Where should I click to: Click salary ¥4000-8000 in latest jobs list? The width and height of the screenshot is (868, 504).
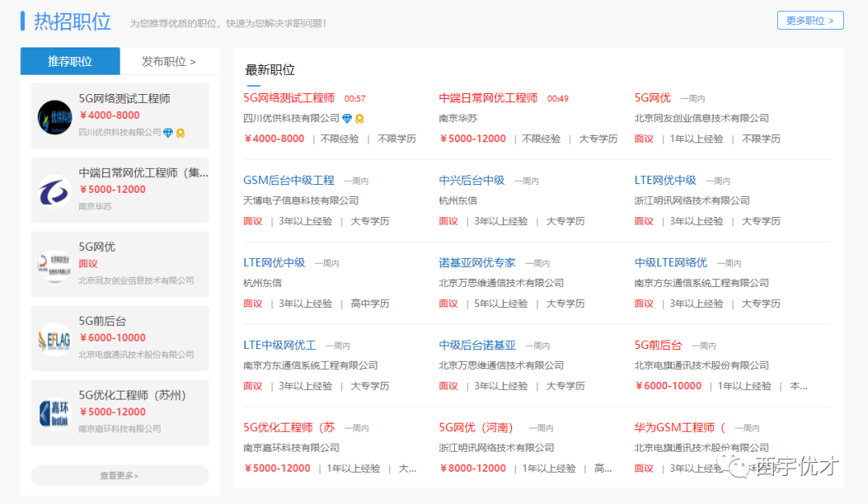pyautogui.click(x=274, y=139)
